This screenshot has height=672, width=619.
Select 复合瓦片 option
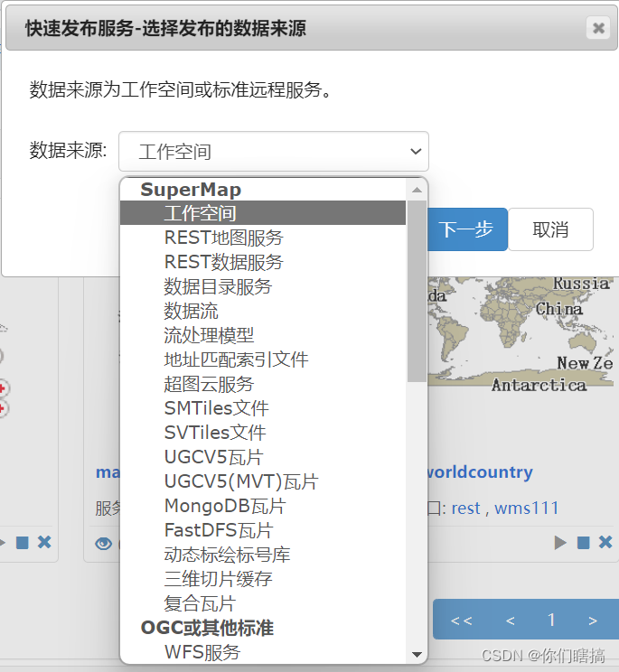pyautogui.click(x=263, y=603)
